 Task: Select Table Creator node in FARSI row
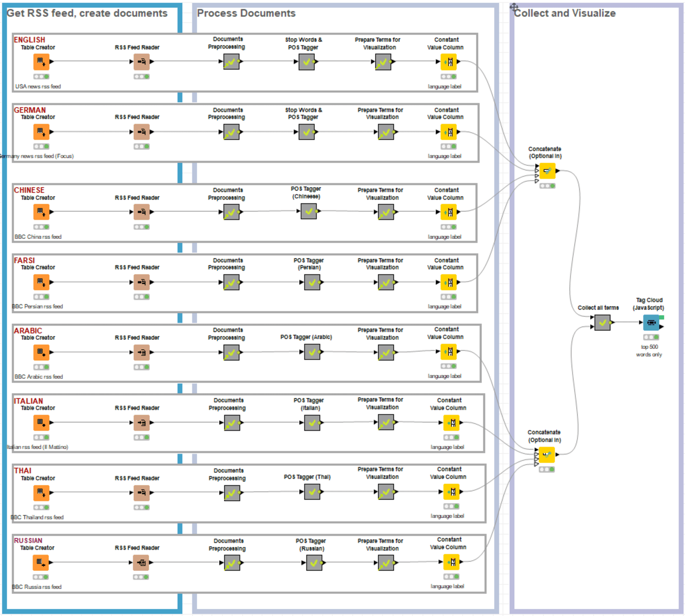41,282
